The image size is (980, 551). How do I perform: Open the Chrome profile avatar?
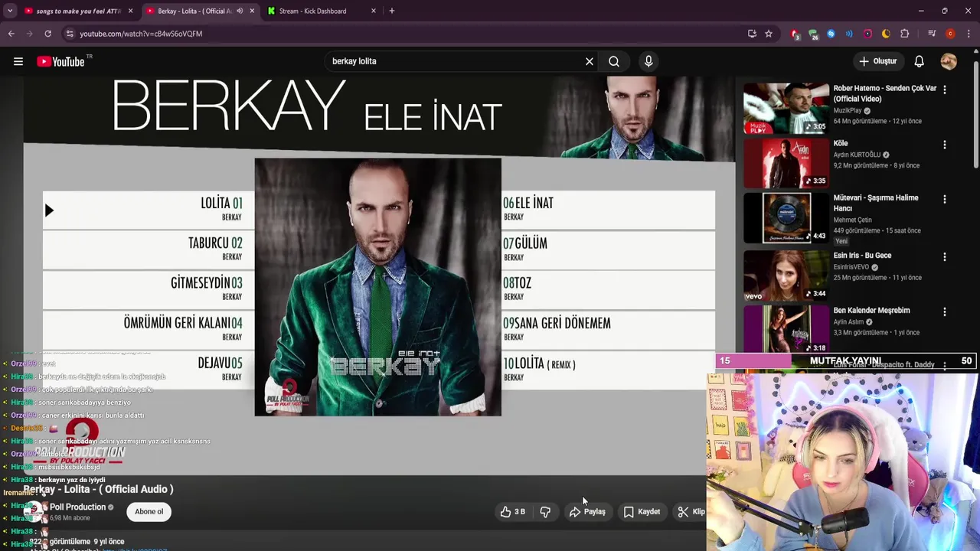point(950,34)
